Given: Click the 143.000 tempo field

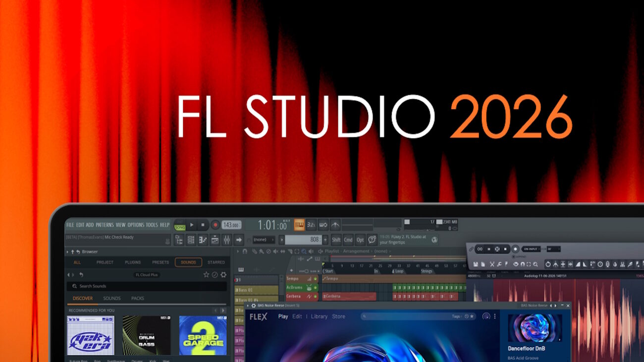Looking at the screenshot, I should point(231,225).
